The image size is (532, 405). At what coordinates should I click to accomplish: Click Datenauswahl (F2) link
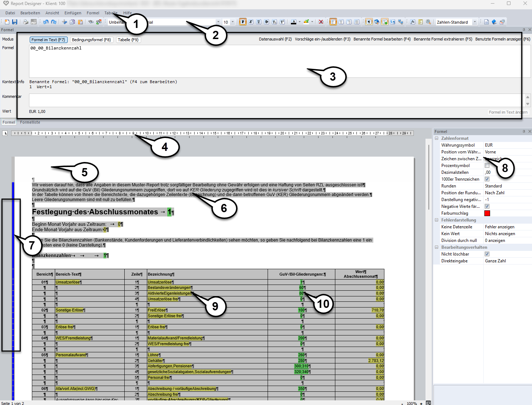coord(275,39)
